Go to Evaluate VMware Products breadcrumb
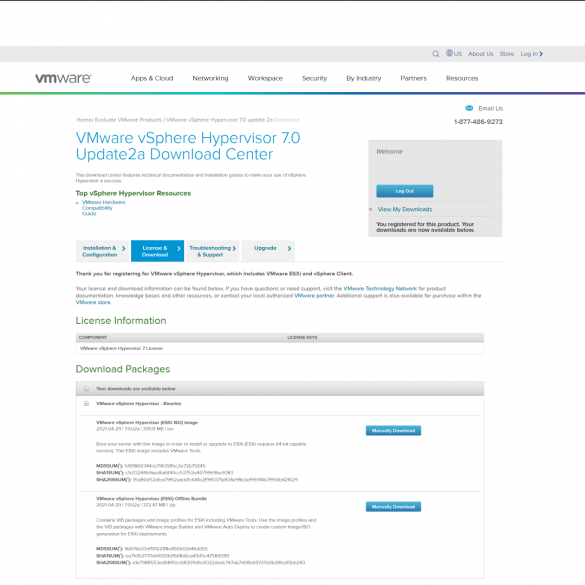 tap(128, 120)
